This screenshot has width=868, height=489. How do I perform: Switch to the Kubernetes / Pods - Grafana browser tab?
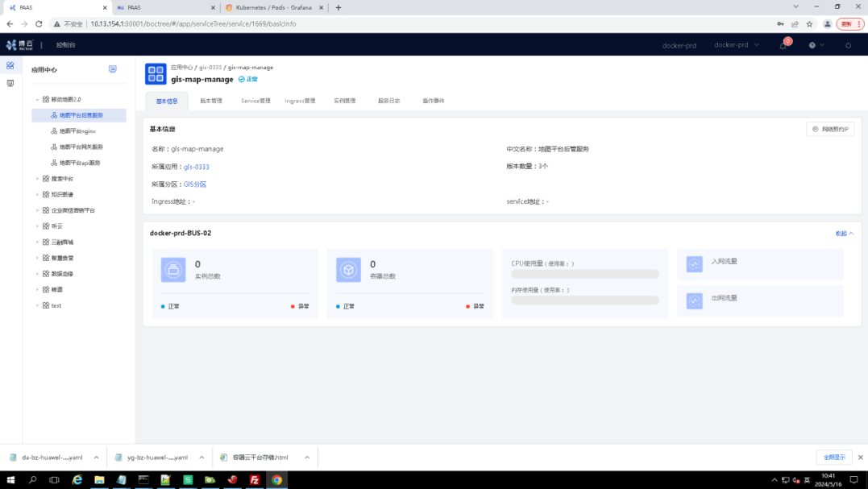(x=274, y=8)
